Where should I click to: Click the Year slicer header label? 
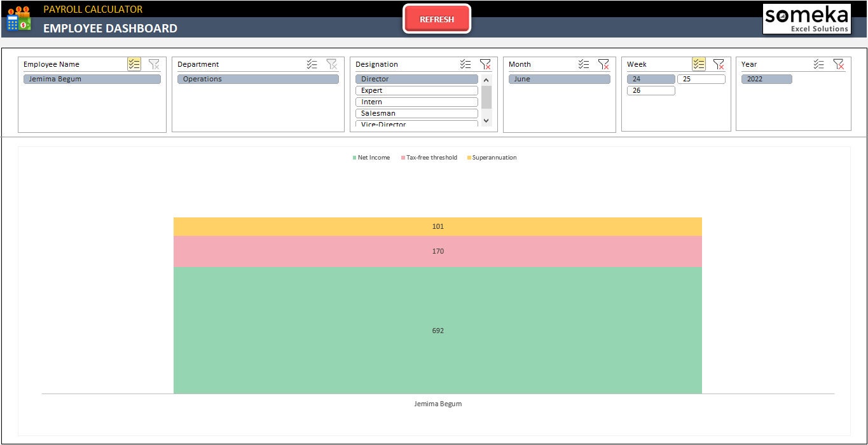749,64
